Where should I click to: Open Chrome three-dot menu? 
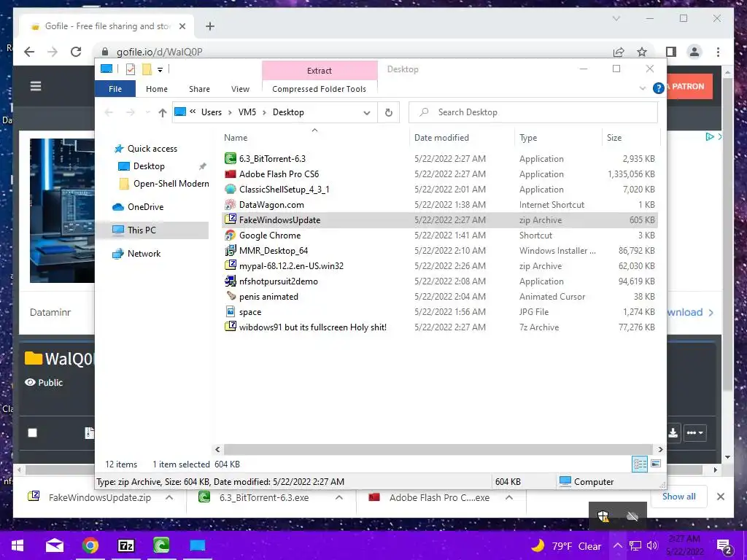click(718, 52)
